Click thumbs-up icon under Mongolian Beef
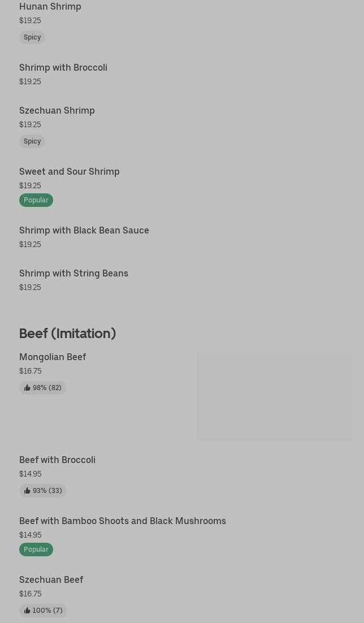The width and height of the screenshot is (364, 623). (x=27, y=388)
